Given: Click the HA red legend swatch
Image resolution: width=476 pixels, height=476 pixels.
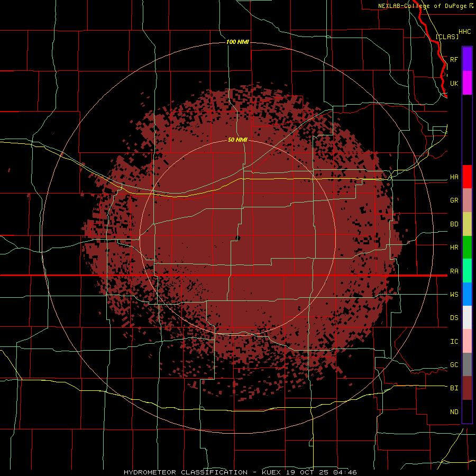Looking at the screenshot, I should click(467, 177).
